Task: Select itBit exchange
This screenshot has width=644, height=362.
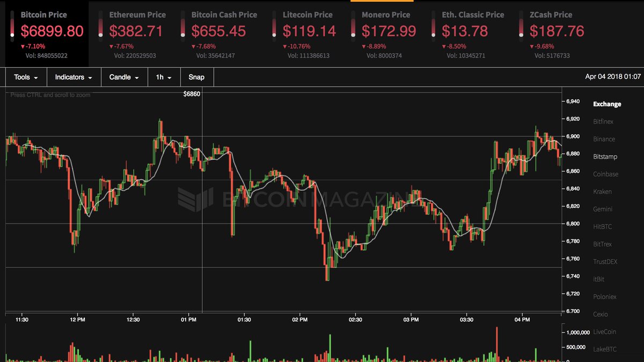Action: [x=598, y=279]
